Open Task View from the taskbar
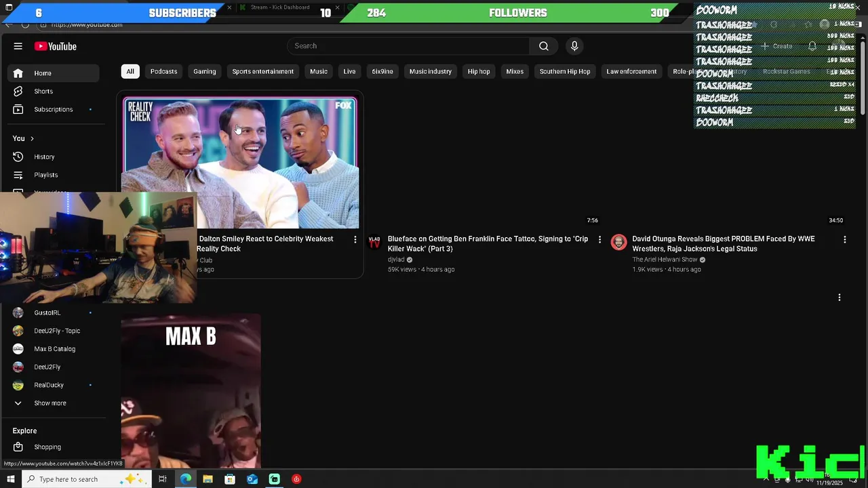 point(163,479)
